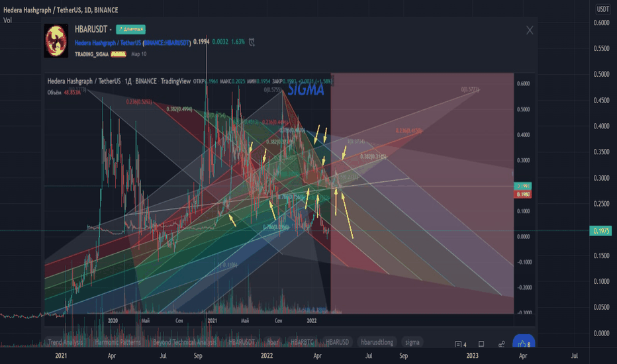Open the sigma tag
The height and width of the screenshot is (364, 617).
click(412, 342)
